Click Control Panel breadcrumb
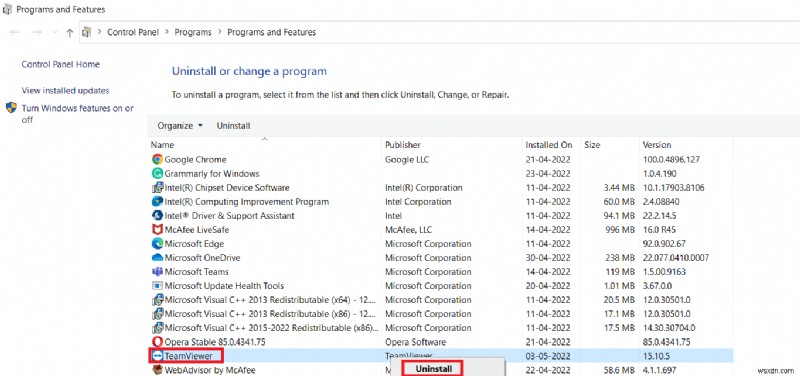The height and width of the screenshot is (376, 800). tap(133, 32)
